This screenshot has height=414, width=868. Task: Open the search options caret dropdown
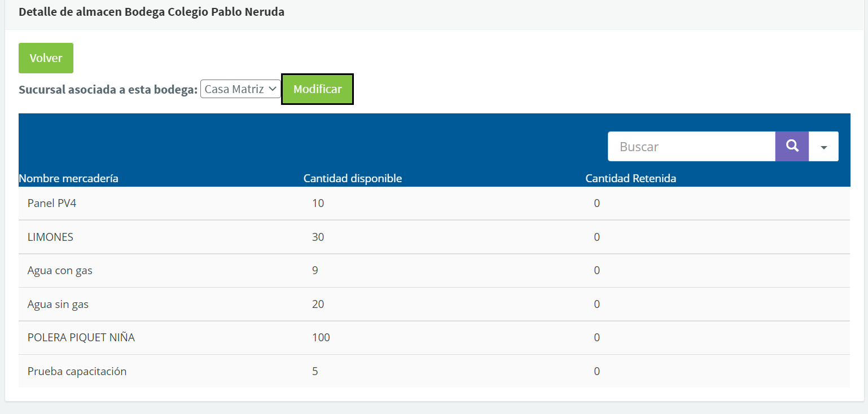click(823, 147)
